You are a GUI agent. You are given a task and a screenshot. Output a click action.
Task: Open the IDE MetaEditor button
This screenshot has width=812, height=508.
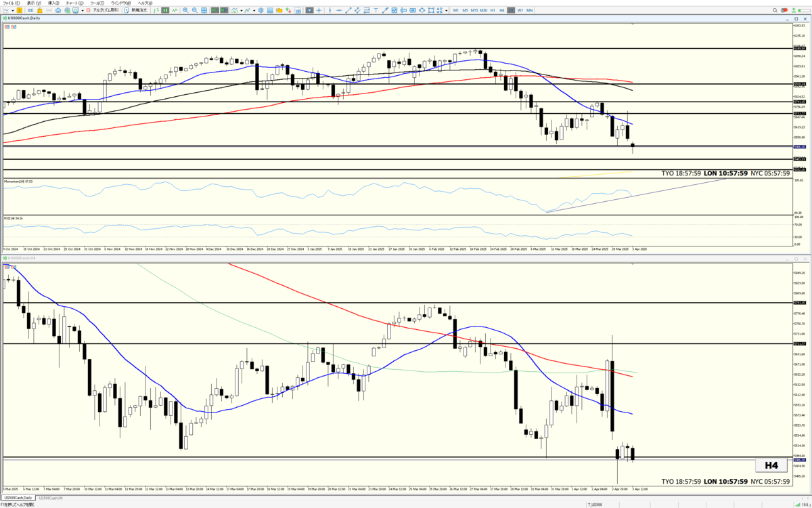pyautogui.click(x=30, y=10)
